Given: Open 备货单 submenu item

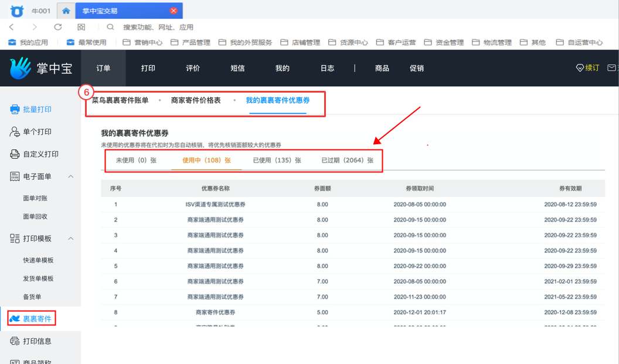Looking at the screenshot, I should pyautogui.click(x=32, y=297).
